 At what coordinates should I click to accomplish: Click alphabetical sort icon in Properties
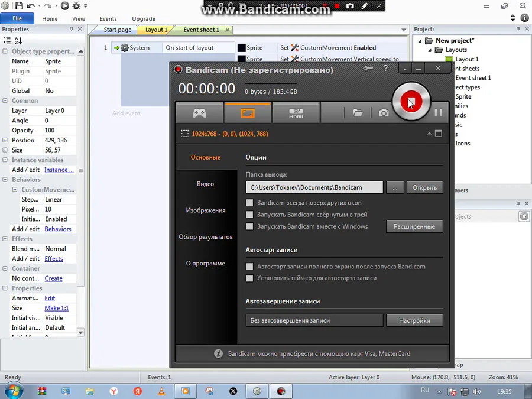[18, 41]
